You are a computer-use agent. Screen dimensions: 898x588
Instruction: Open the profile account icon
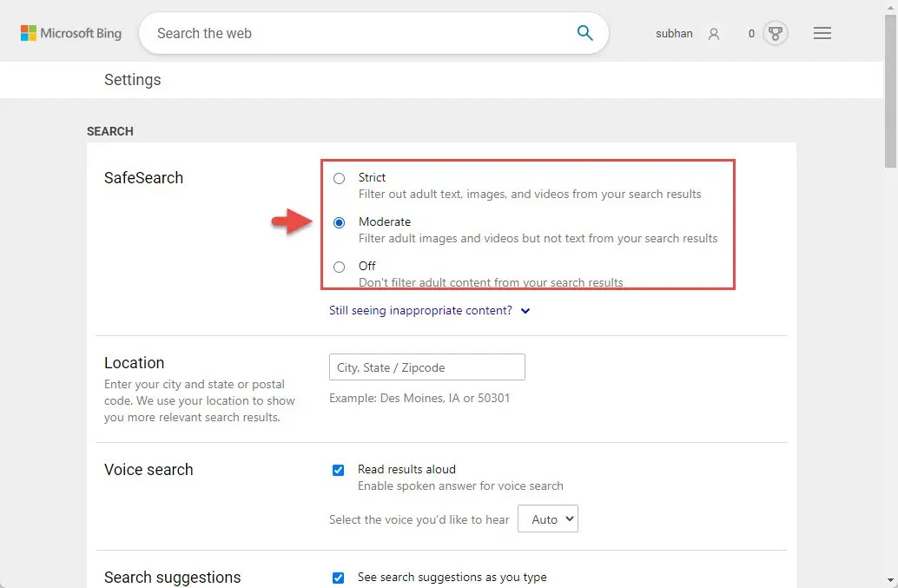713,34
